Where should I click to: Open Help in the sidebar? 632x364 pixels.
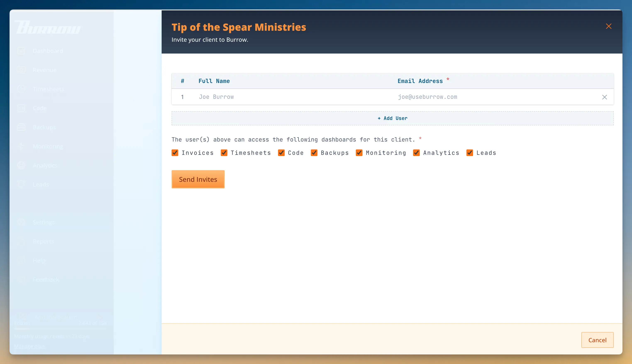tap(39, 260)
